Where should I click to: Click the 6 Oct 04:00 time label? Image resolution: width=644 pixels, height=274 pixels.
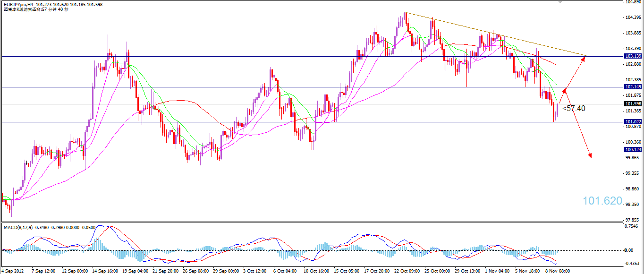tap(285, 271)
